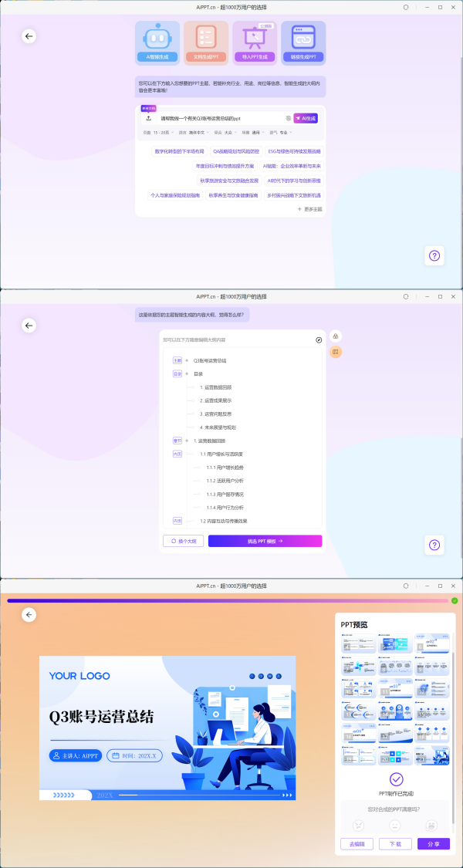Open slide 14 thumbnail in PPT预览
Viewport: 463px width, 868px height.
coord(395,711)
